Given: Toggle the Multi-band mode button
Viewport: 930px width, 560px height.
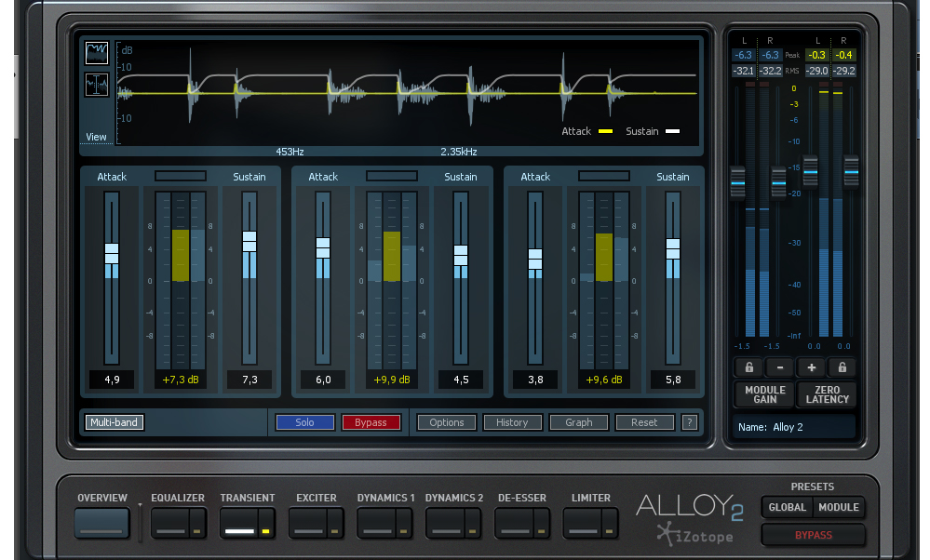Looking at the screenshot, I should (114, 422).
